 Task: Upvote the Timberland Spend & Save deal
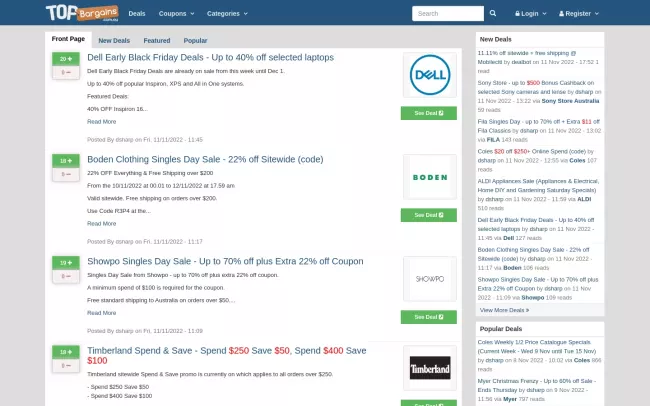coord(66,352)
